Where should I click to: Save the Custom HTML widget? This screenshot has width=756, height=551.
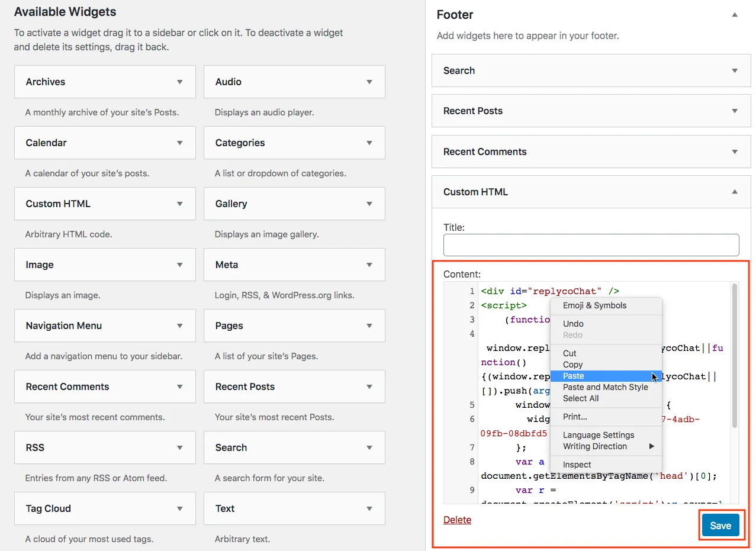[720, 526]
